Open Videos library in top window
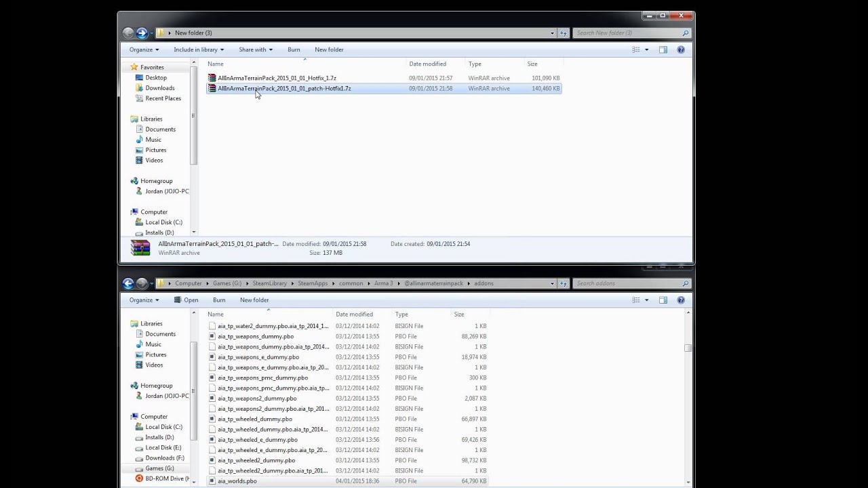This screenshot has height=488, width=868. [154, 160]
